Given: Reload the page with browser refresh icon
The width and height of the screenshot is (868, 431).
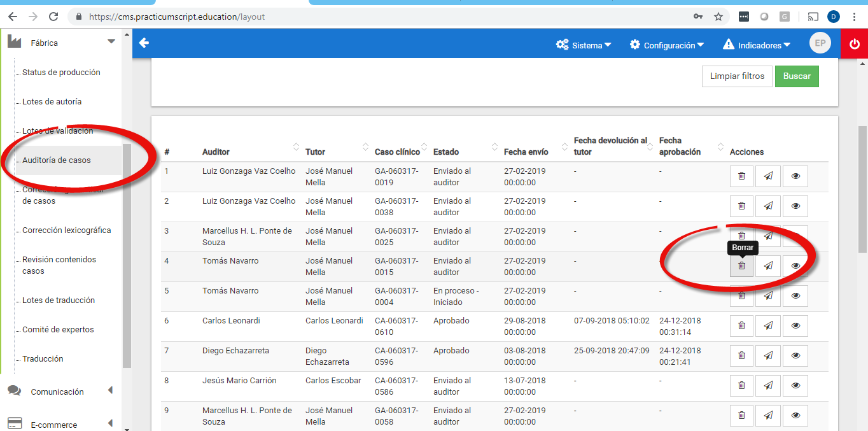Looking at the screenshot, I should (x=53, y=17).
